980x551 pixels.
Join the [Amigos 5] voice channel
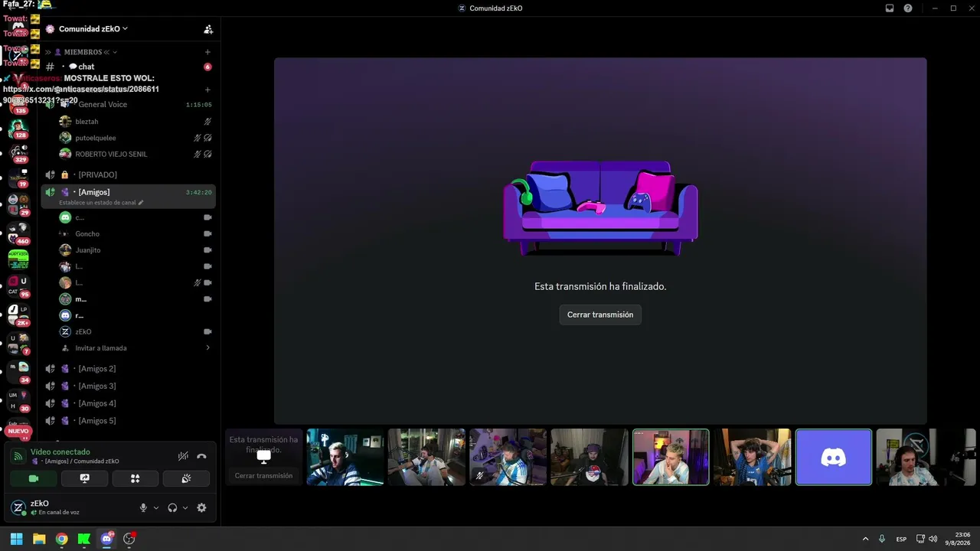tap(128, 421)
